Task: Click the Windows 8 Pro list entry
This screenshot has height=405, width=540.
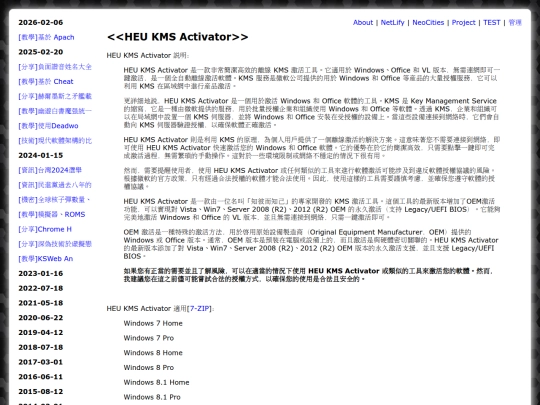Action: point(149,368)
